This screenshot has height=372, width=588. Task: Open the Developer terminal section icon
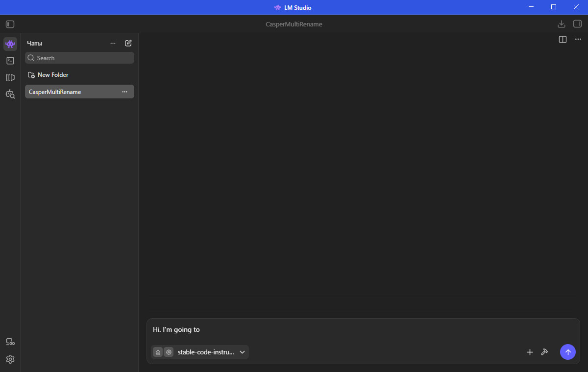pyautogui.click(x=10, y=61)
